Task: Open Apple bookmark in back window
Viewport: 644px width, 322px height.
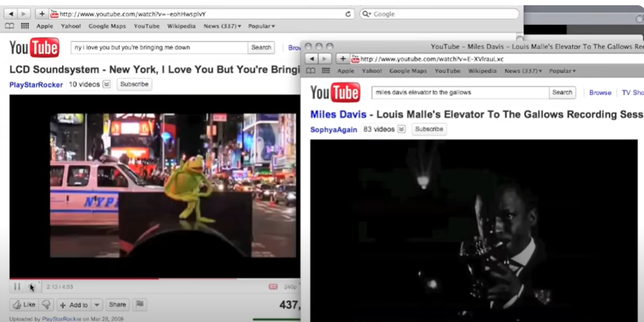Action: (45, 26)
